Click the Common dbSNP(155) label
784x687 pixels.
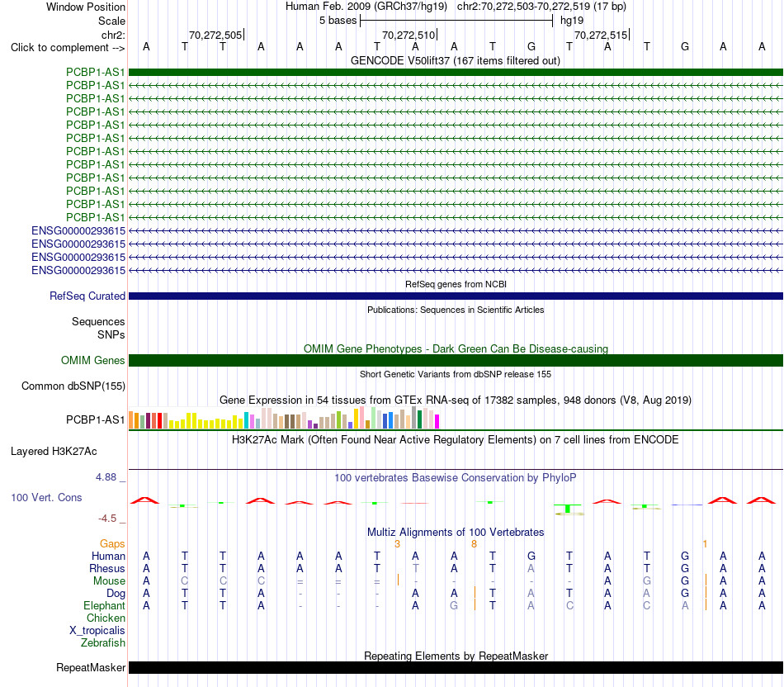coord(73,386)
